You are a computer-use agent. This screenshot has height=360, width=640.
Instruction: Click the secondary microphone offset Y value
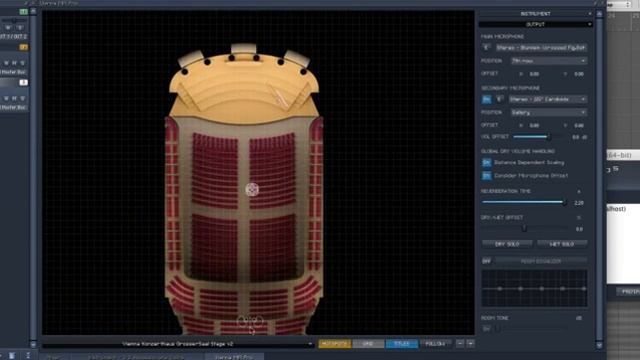click(x=579, y=125)
